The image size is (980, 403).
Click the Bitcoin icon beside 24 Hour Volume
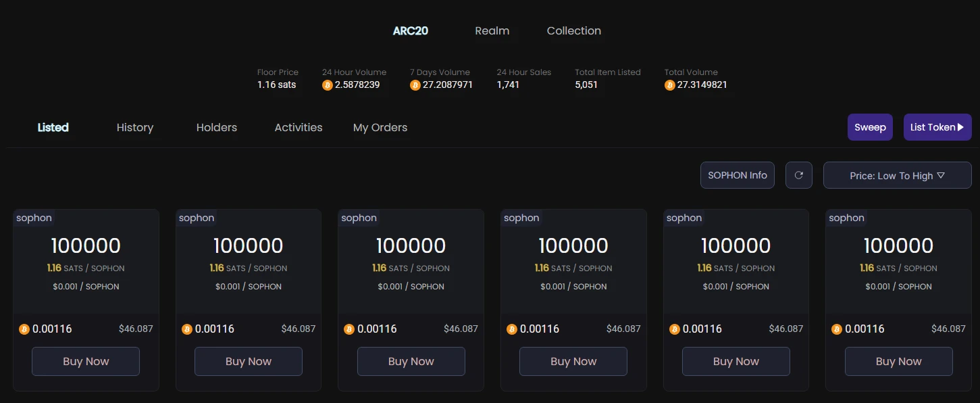[x=328, y=85]
